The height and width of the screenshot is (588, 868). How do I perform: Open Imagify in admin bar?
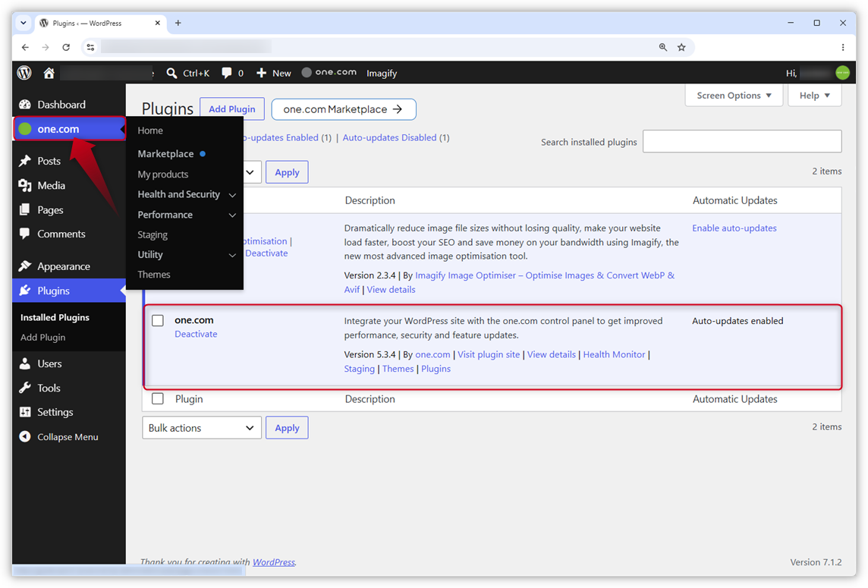382,73
